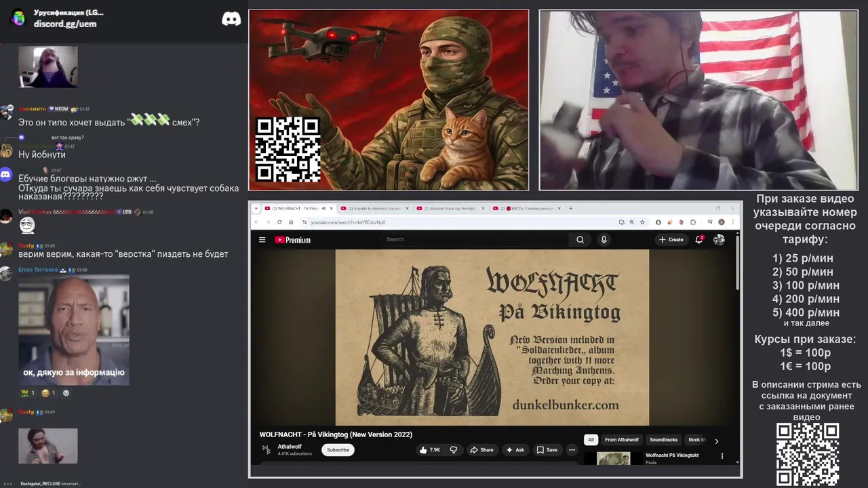Expand more filter chips with right chevron
This screenshot has height=488, width=868.
point(716,441)
